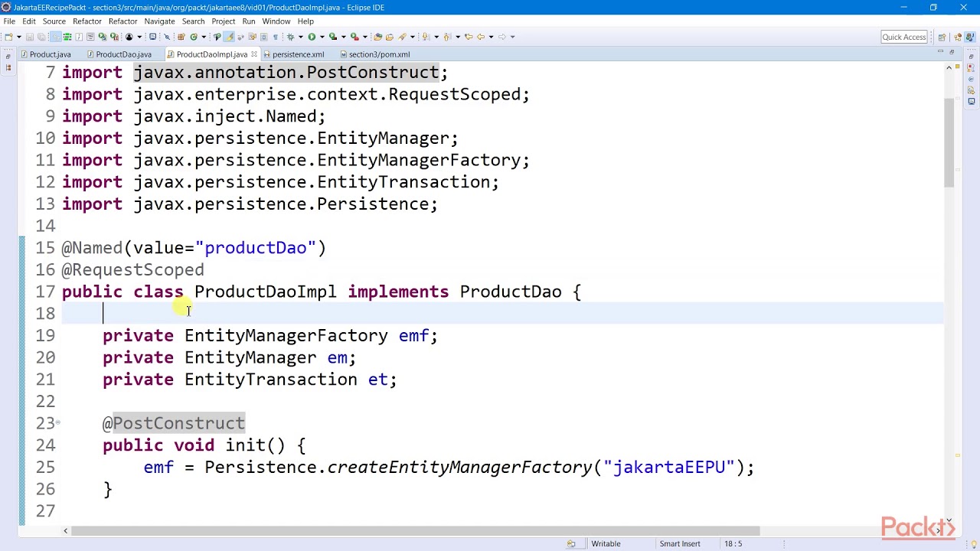Screen dimensions: 980x551
Task: Restore the left-side minimized view stack
Action: tap(8, 55)
